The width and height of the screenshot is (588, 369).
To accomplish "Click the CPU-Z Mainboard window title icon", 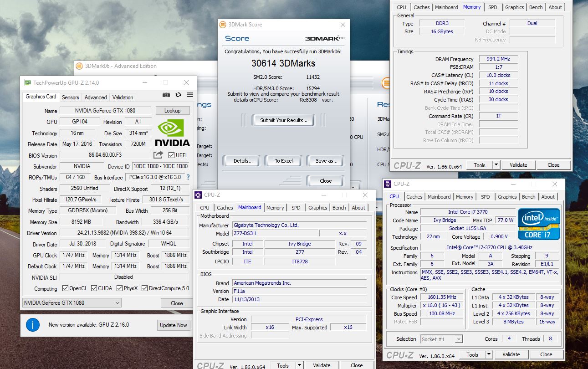I will click(x=198, y=195).
